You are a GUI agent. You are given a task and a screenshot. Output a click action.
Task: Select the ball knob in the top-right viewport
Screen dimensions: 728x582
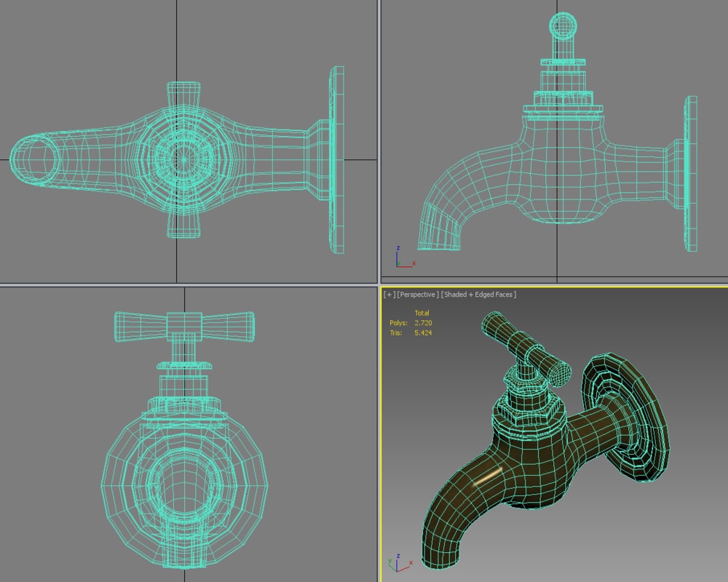[x=561, y=28]
